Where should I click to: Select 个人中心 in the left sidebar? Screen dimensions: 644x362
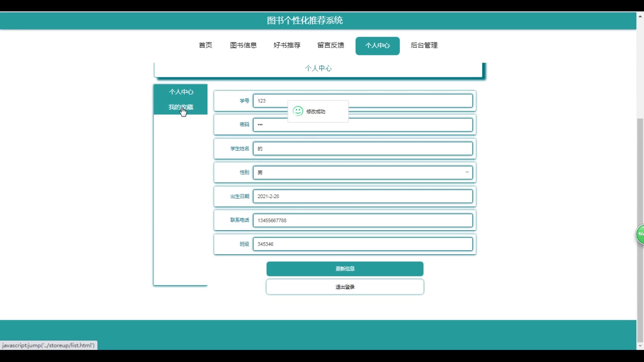pyautogui.click(x=181, y=92)
